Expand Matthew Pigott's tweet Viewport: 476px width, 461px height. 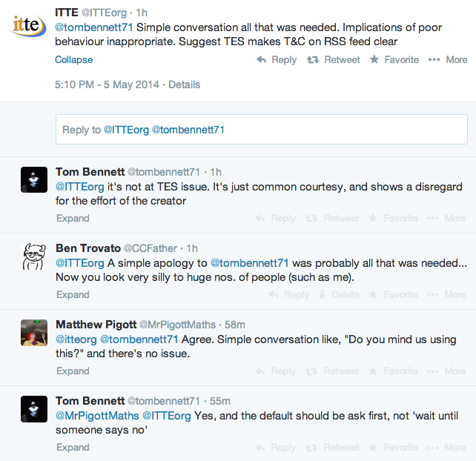pyautogui.click(x=73, y=371)
